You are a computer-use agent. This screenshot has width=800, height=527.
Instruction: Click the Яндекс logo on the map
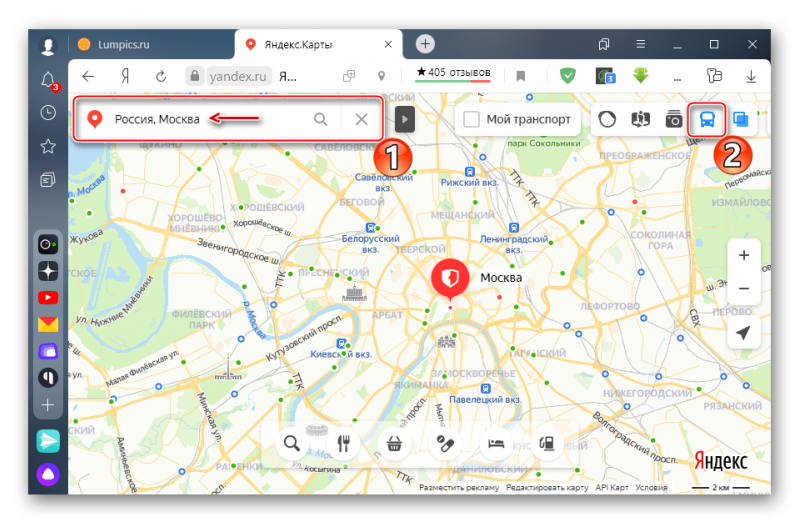[x=720, y=461]
